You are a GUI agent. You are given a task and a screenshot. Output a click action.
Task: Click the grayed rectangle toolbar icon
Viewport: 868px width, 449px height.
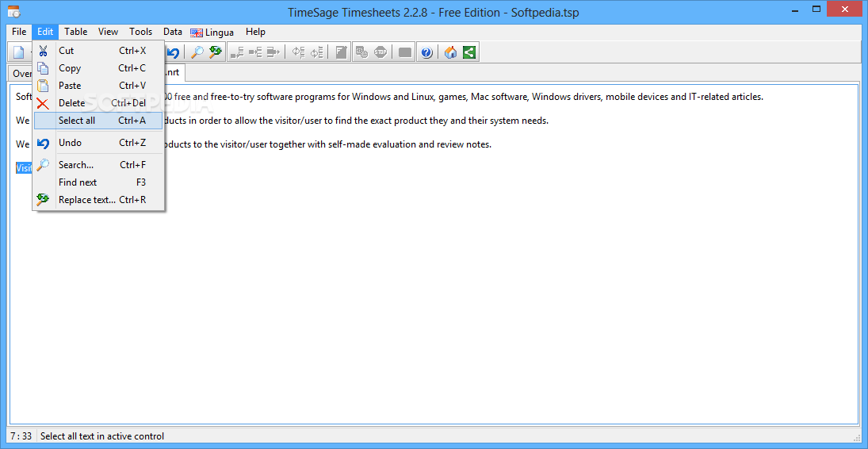pyautogui.click(x=405, y=52)
